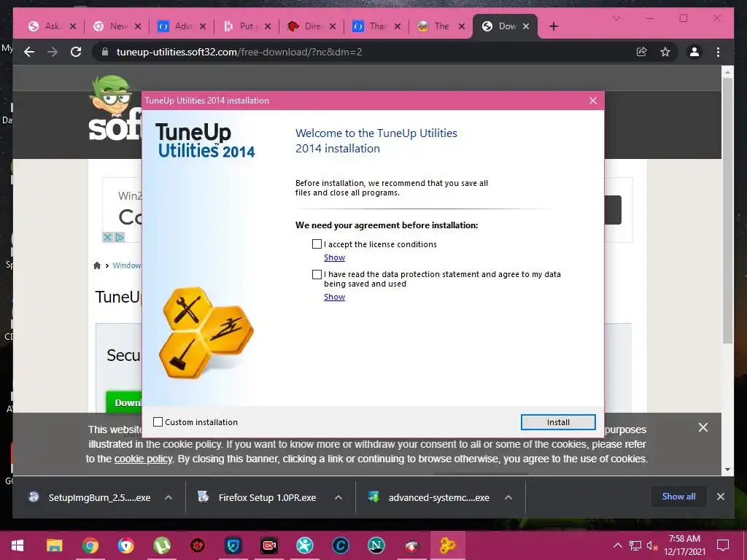Open the clock showing 7:58 AM
The image size is (747, 560).
[684, 545]
